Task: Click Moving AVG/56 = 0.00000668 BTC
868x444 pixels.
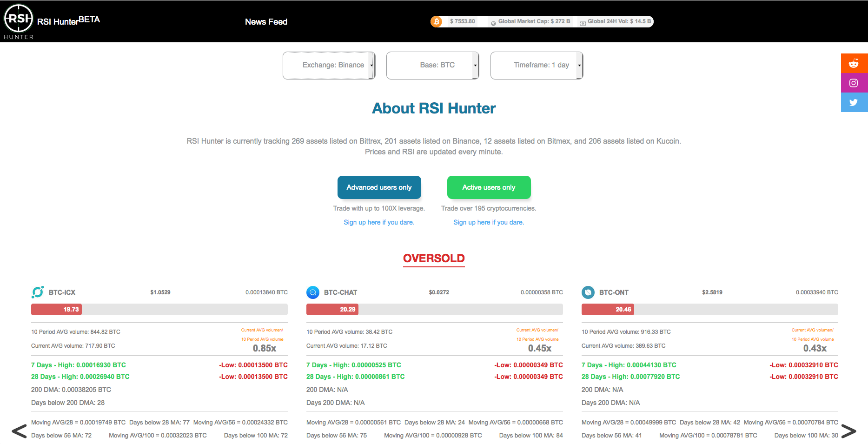Action: (516, 423)
